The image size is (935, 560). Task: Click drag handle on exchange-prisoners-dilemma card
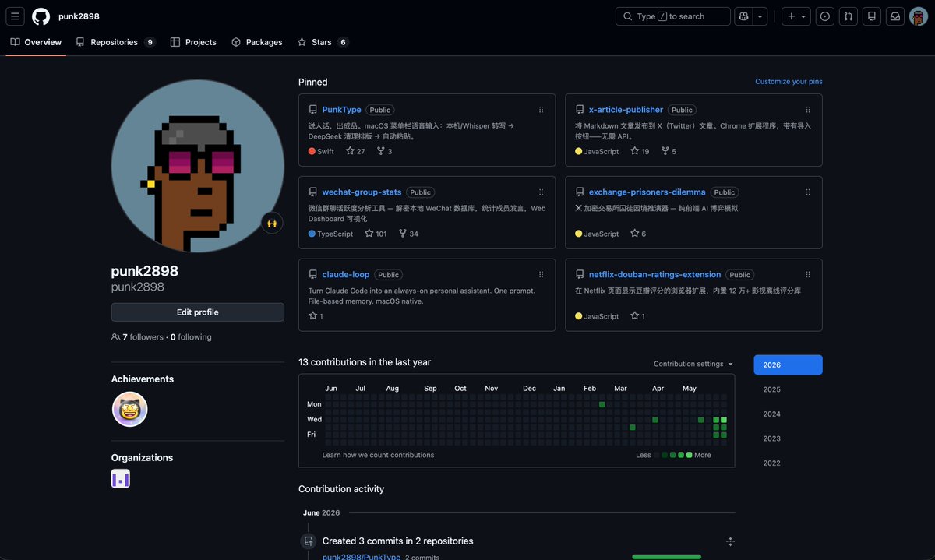click(808, 192)
